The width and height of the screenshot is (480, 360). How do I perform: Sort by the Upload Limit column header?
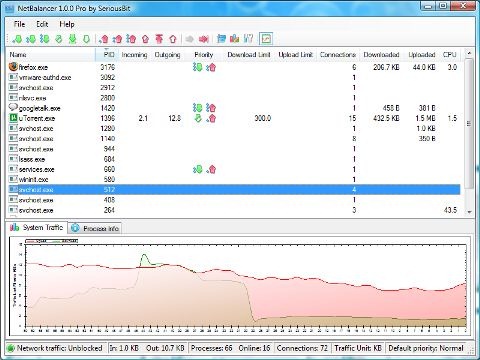tap(295, 55)
